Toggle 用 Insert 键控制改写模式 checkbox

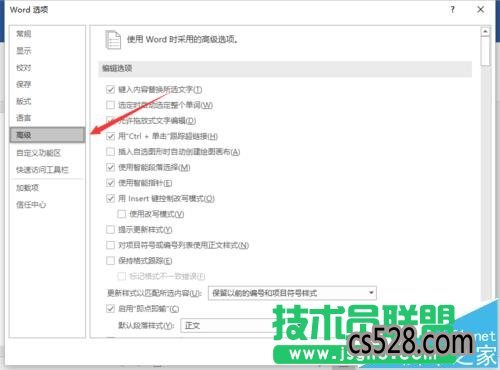pos(110,199)
